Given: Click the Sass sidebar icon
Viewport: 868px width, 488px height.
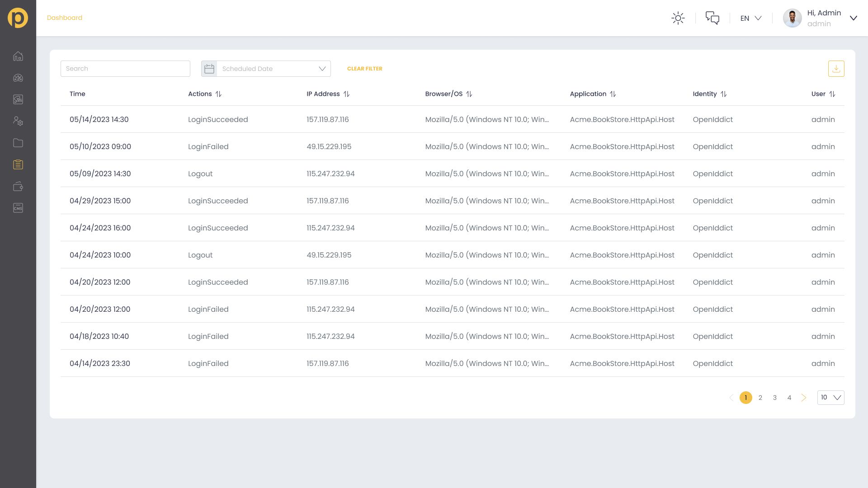Looking at the screenshot, I should 18,99.
